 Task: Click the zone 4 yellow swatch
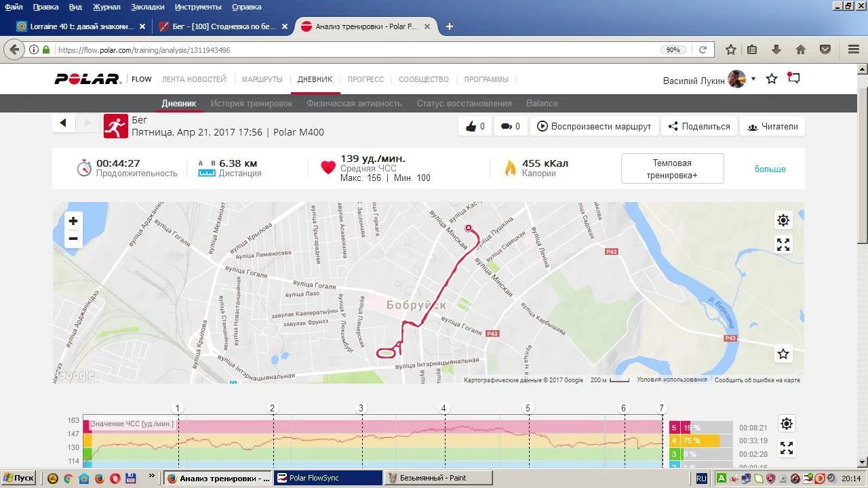(x=674, y=441)
